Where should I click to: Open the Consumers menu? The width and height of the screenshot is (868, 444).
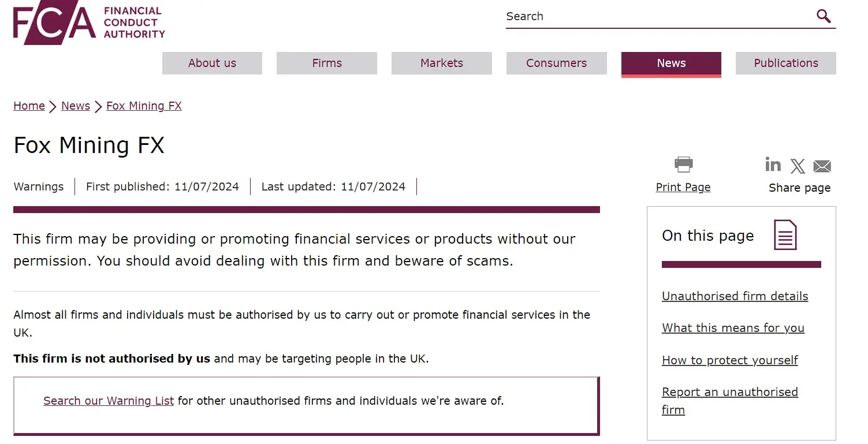click(x=556, y=64)
